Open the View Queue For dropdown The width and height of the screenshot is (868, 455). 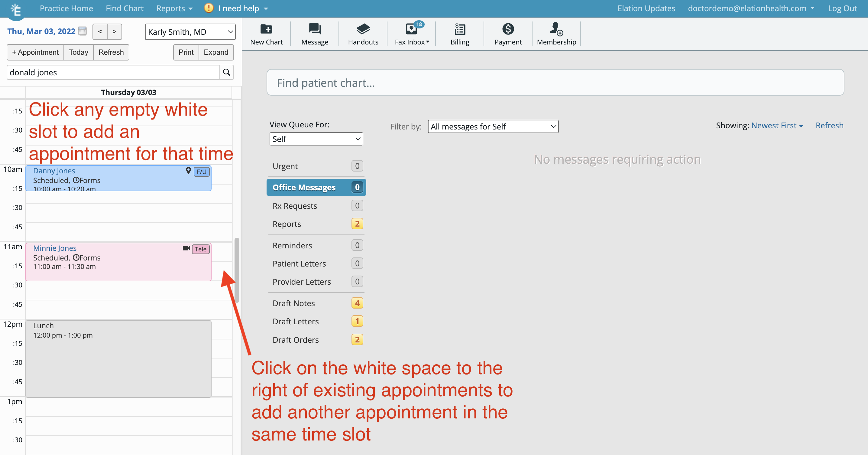[x=316, y=139]
